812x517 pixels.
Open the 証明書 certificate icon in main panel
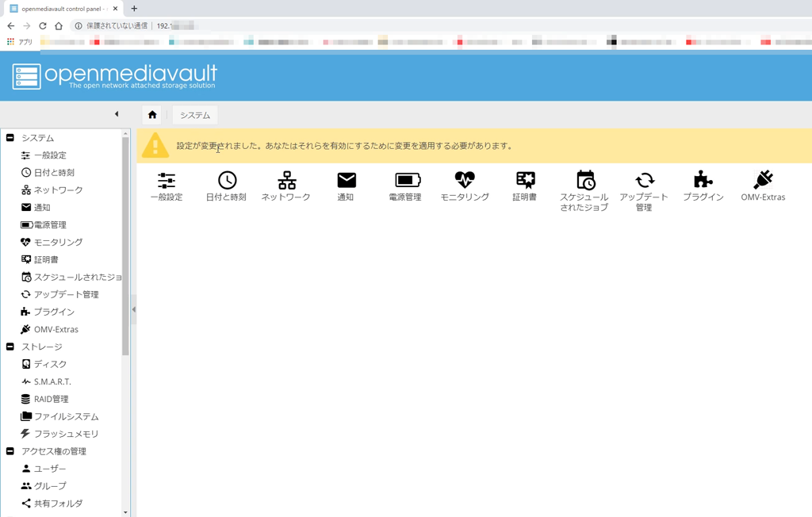525,181
